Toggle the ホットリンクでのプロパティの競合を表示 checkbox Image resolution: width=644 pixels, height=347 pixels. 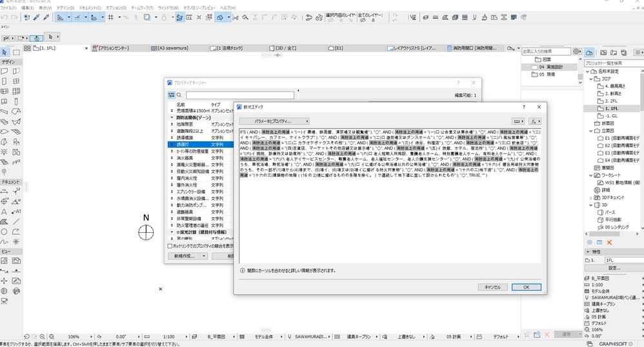click(170, 246)
